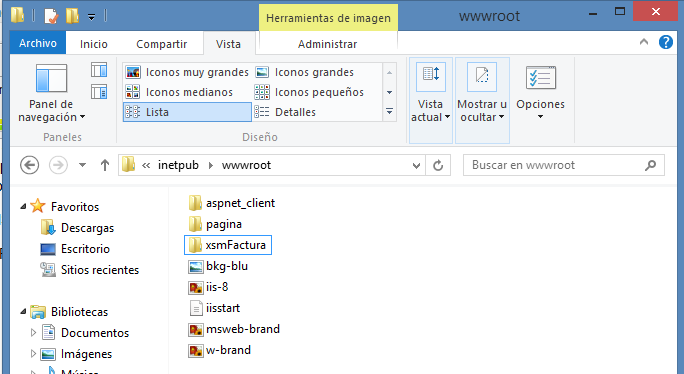Expand the Imágenes library node
This screenshot has height=374, width=684.
[x=33, y=353]
